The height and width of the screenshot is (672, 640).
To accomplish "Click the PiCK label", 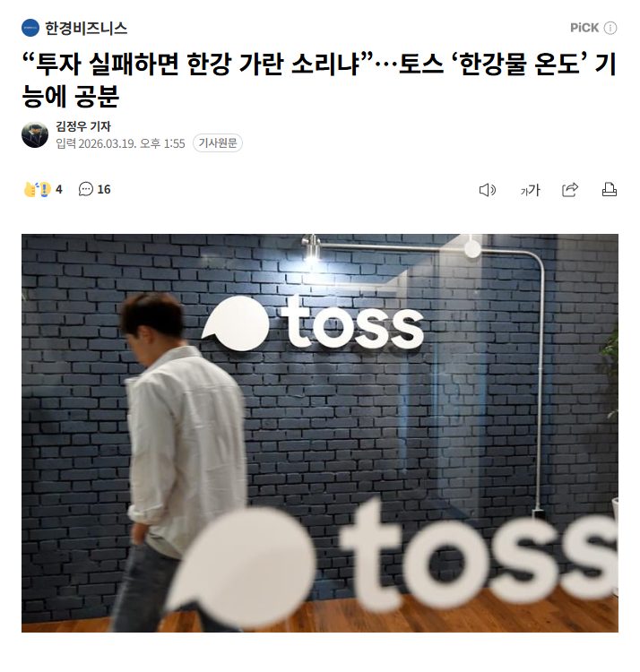I will click(x=584, y=28).
